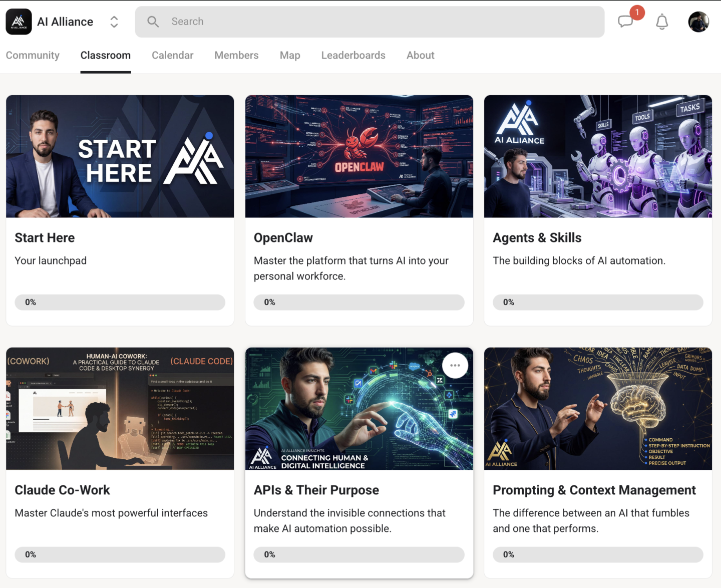Click "Master the platform that turns AI" text
Viewport: 721px width, 588px height.
click(351, 268)
